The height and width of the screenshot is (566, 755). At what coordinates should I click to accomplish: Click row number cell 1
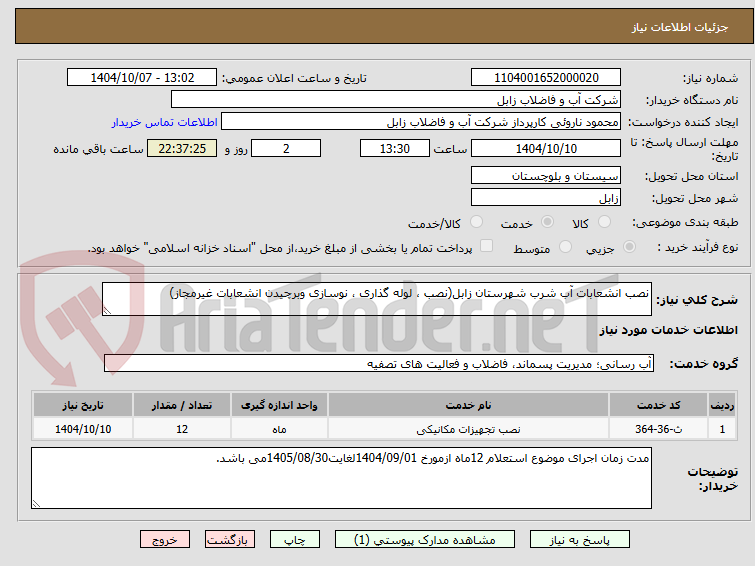pos(722,429)
